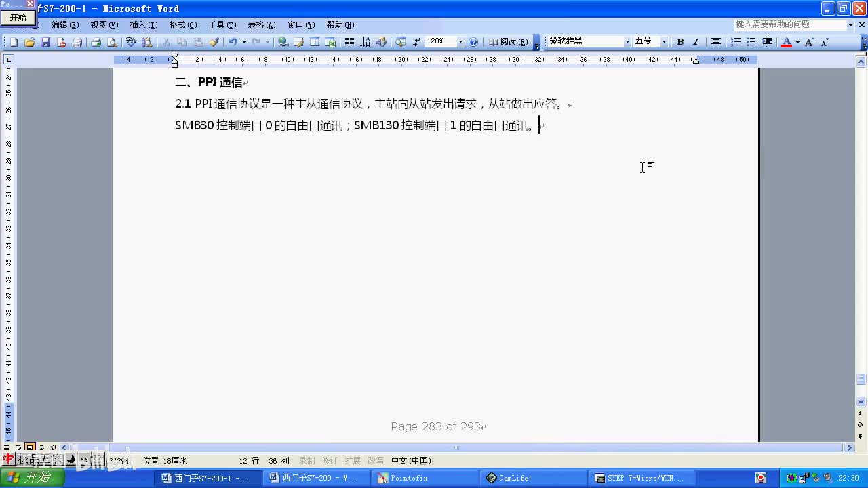Click the Windows 开始 Start button
The image size is (868, 488).
coord(33,478)
